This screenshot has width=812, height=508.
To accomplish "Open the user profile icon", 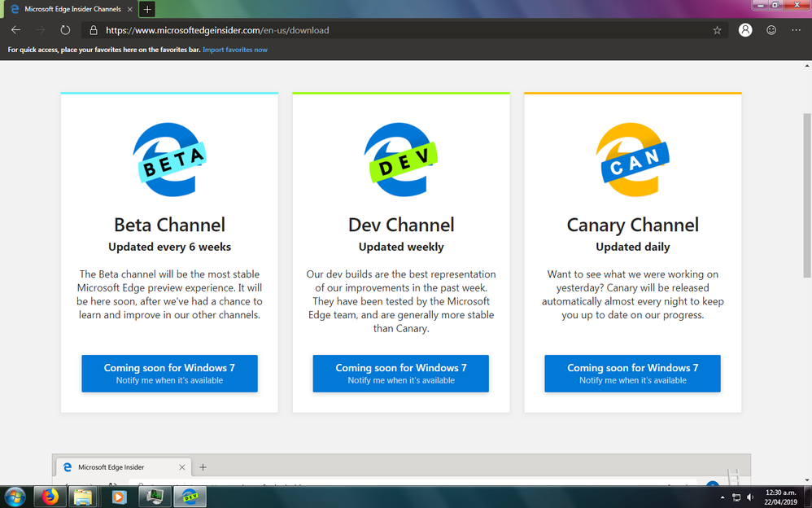I will (x=745, y=30).
